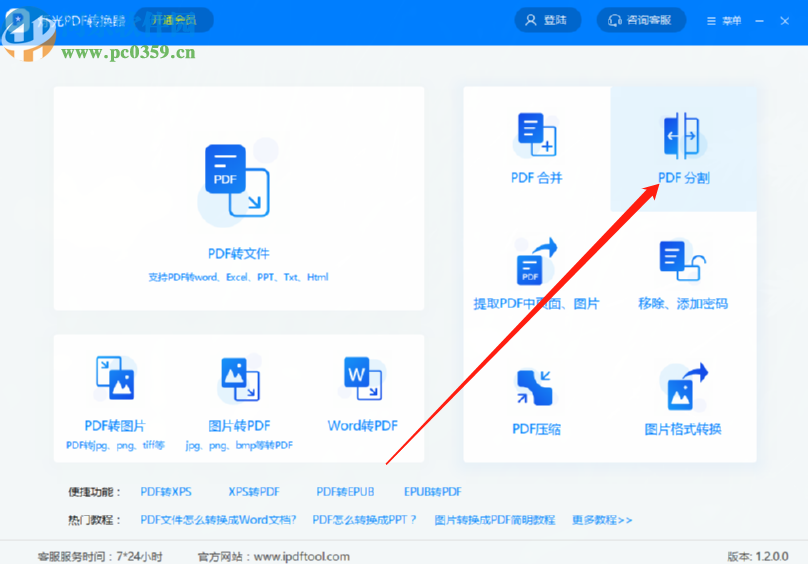Click the PDF压缩 label

tap(536, 429)
